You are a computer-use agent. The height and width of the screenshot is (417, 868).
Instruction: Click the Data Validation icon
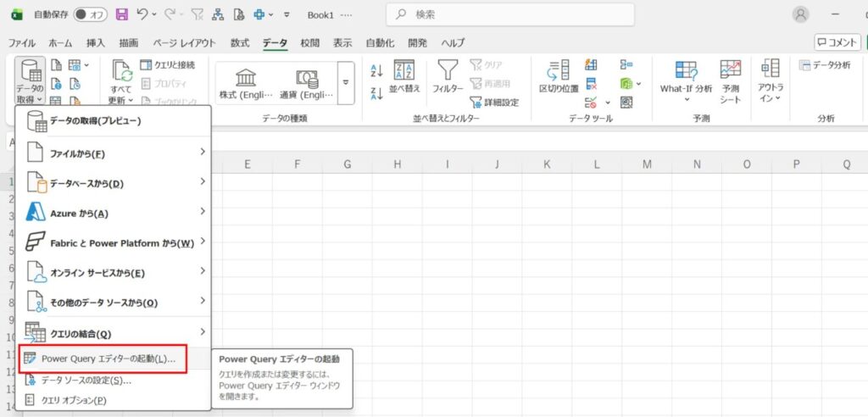[x=591, y=102]
